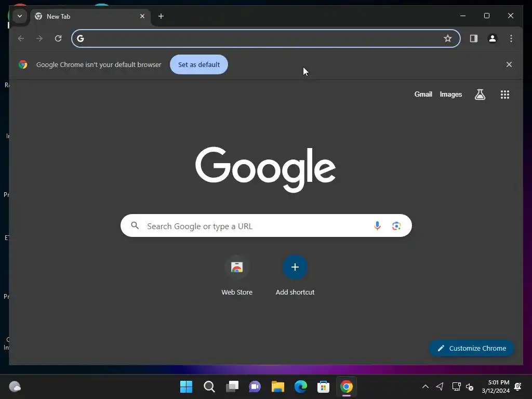Click the muted volume tray icon
The height and width of the screenshot is (399, 532).
point(470,387)
